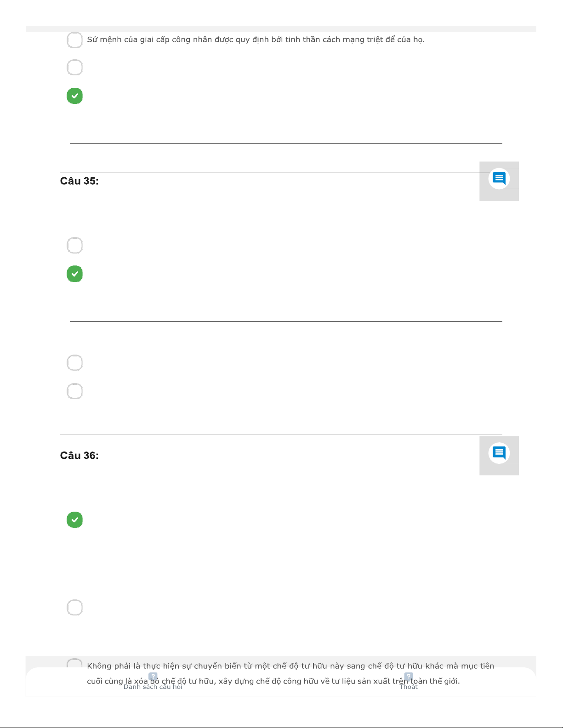This screenshot has height=728, width=563.
Task: Click the green checkmark answer above Câu 35 heading
Action: click(x=75, y=96)
